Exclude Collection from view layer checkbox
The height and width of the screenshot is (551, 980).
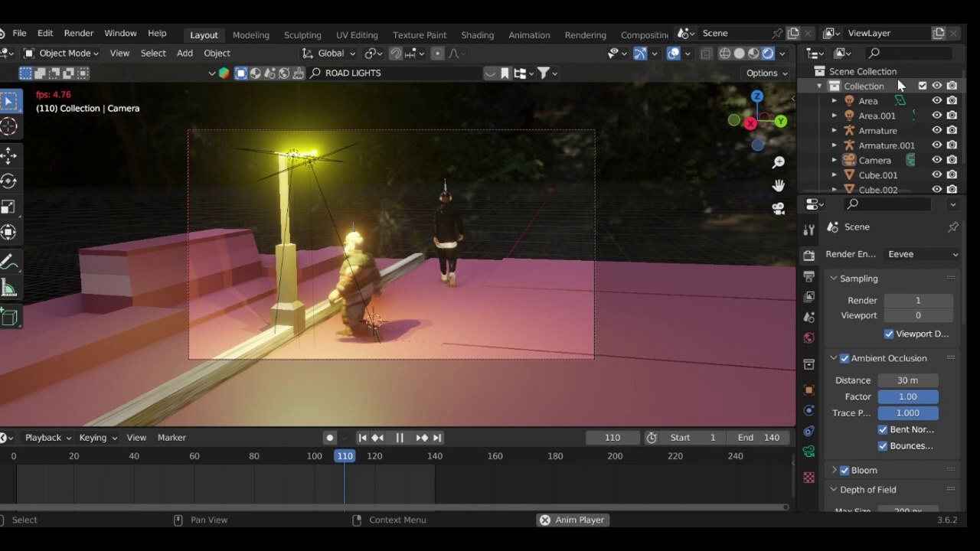click(923, 86)
